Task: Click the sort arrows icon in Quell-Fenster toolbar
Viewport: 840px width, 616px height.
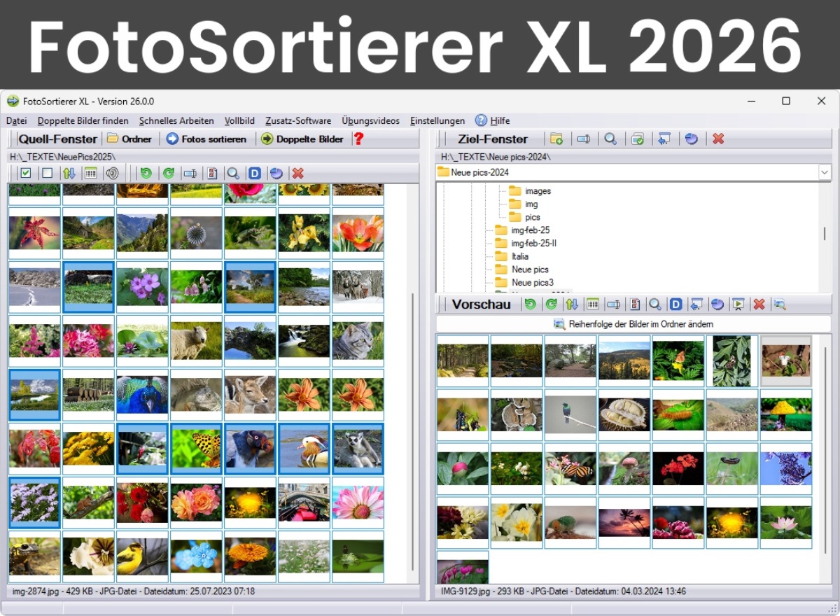Action: coord(69,173)
